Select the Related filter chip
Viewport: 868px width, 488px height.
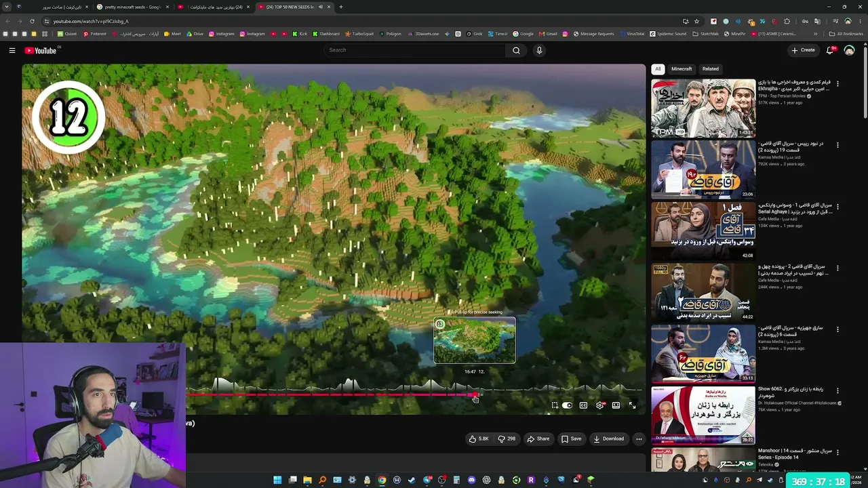coord(710,68)
